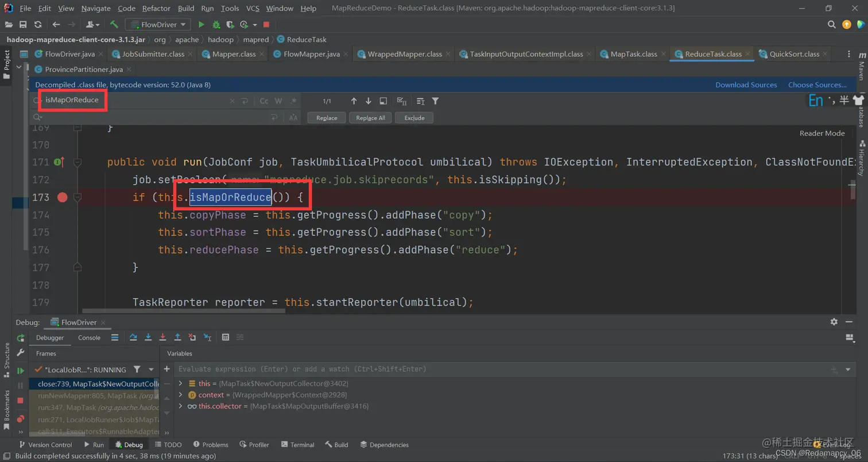
Task: Click the Exclude button
Action: 414,118
